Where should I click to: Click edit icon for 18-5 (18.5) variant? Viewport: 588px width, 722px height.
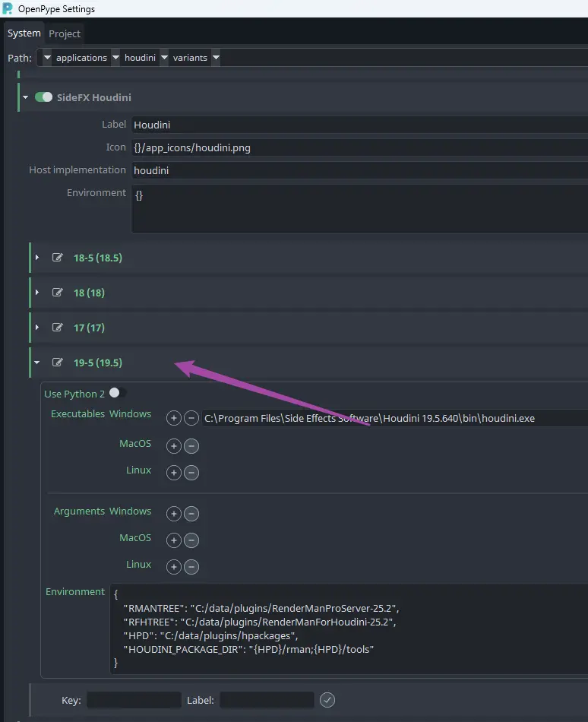[58, 258]
